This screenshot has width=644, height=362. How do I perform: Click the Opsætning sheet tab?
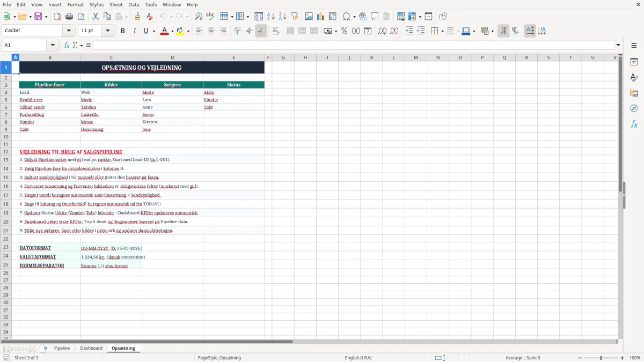coord(123,348)
